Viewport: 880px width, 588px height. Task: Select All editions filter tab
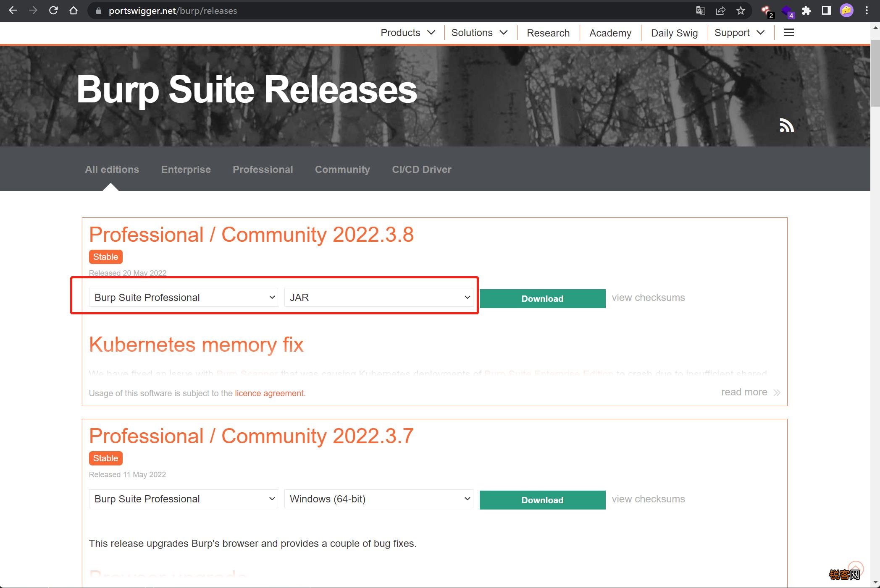click(112, 169)
